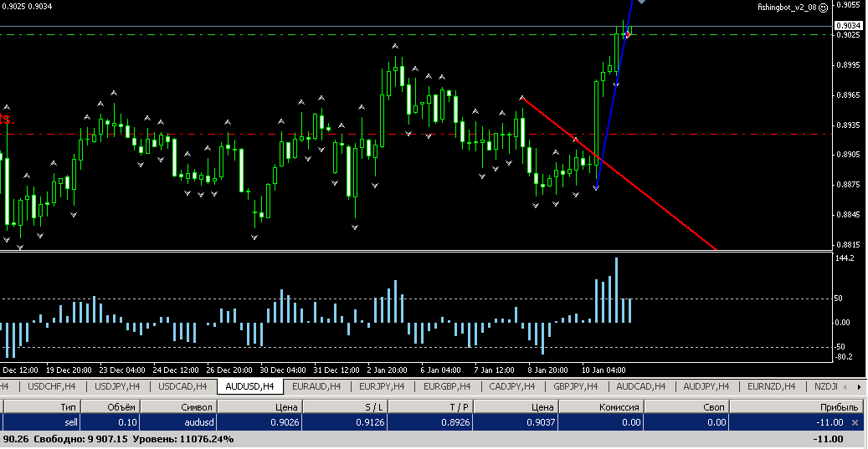
Task: Click the fishingbot_v2_08 expert name
Action: pos(787,8)
